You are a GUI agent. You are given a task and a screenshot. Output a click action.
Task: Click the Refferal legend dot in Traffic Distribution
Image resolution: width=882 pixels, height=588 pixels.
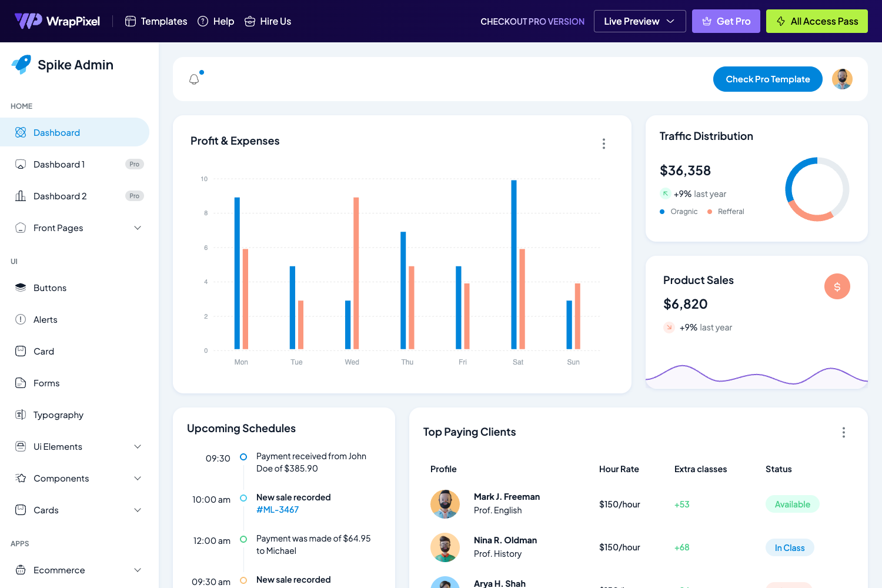(x=711, y=211)
